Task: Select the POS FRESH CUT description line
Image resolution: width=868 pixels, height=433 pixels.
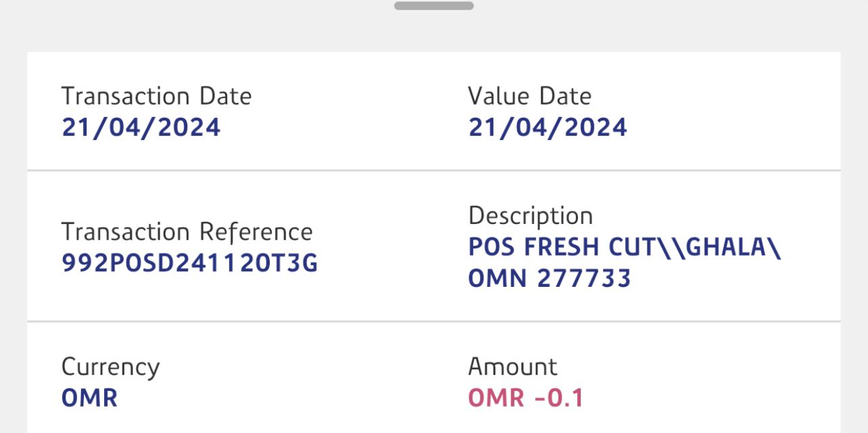Action: click(624, 248)
